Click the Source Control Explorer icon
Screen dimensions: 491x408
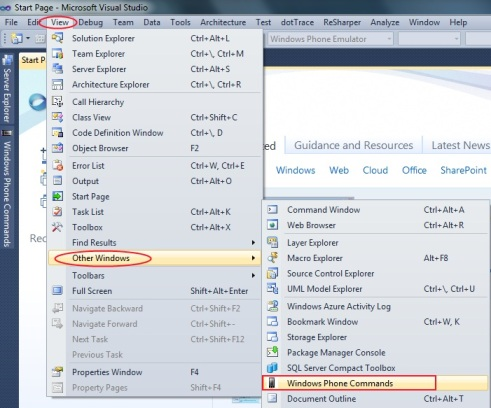tap(272, 273)
